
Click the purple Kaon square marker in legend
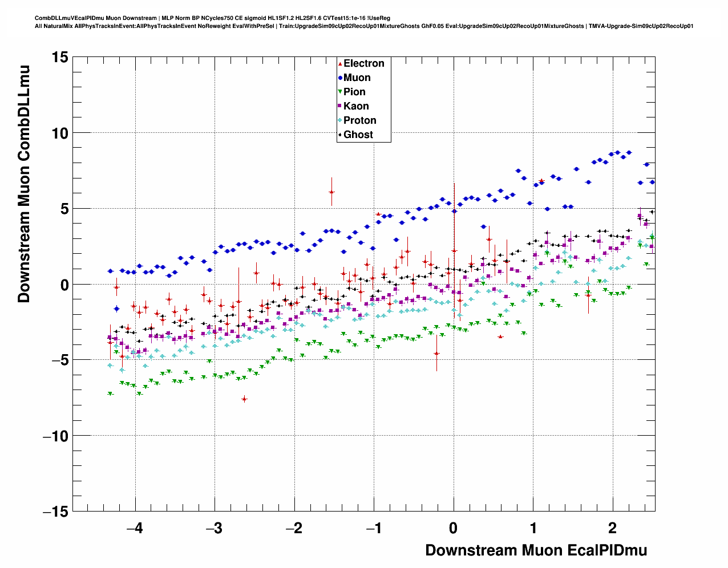[341, 107]
